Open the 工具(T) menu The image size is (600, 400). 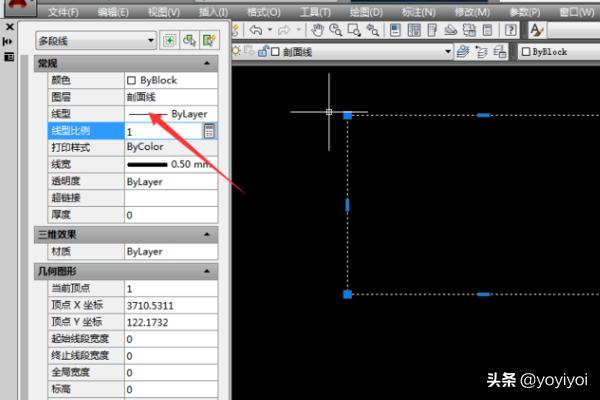pyautogui.click(x=315, y=12)
